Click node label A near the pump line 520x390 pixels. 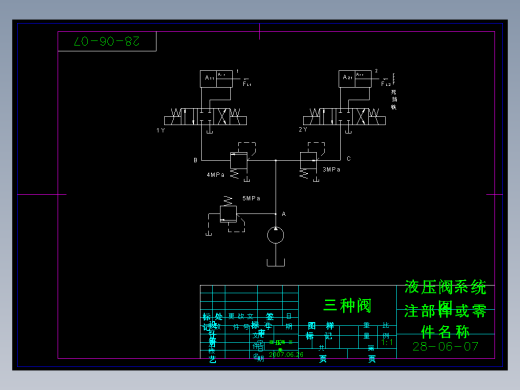tap(284, 214)
